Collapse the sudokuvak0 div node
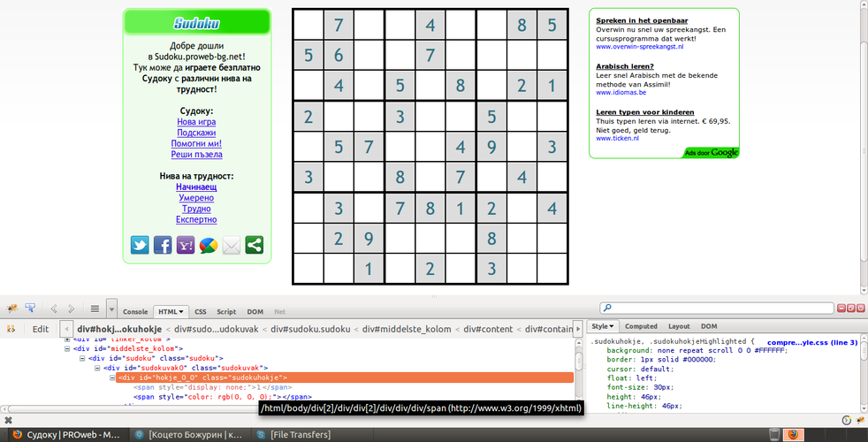Screen dimensions: 868x442 coord(97,368)
